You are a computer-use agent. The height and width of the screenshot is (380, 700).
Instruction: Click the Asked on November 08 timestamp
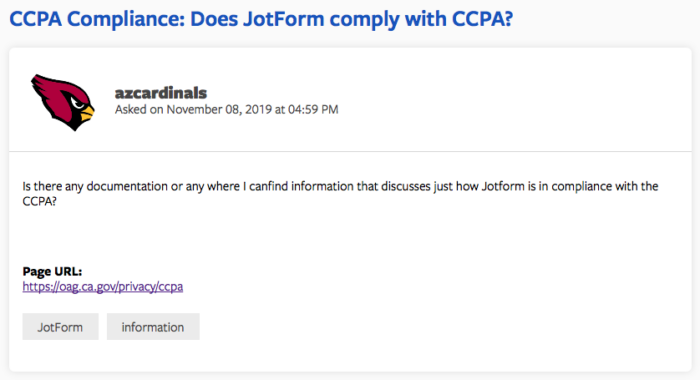pyautogui.click(x=226, y=109)
